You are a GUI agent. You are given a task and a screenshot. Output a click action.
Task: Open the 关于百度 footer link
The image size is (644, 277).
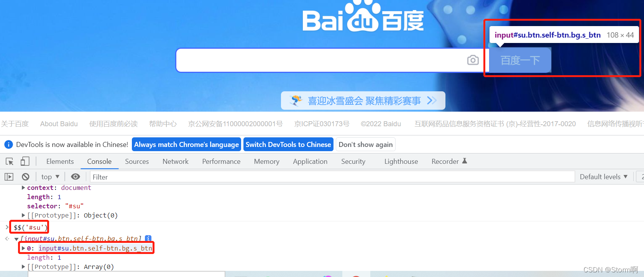15,124
